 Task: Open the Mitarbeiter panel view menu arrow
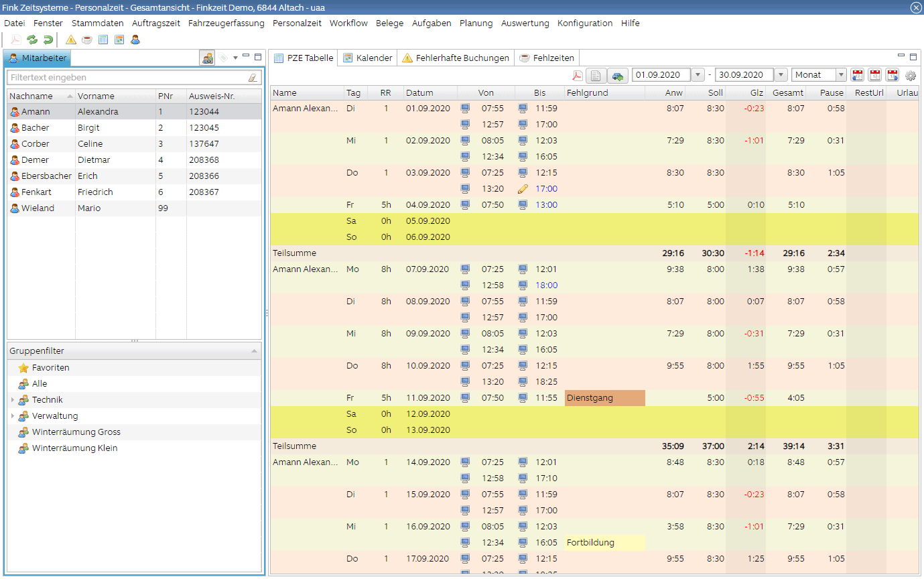click(236, 58)
